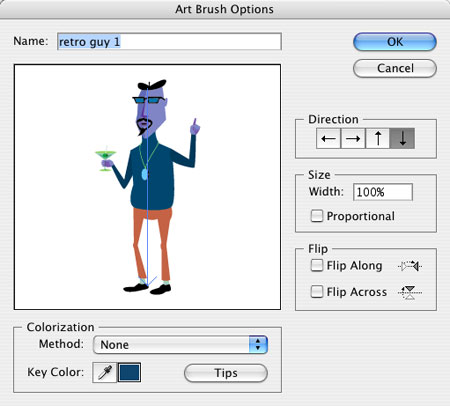Viewport: 450px width, 406px height.
Task: Click the Method dropdown blue stepper arrows
Action: [258, 344]
